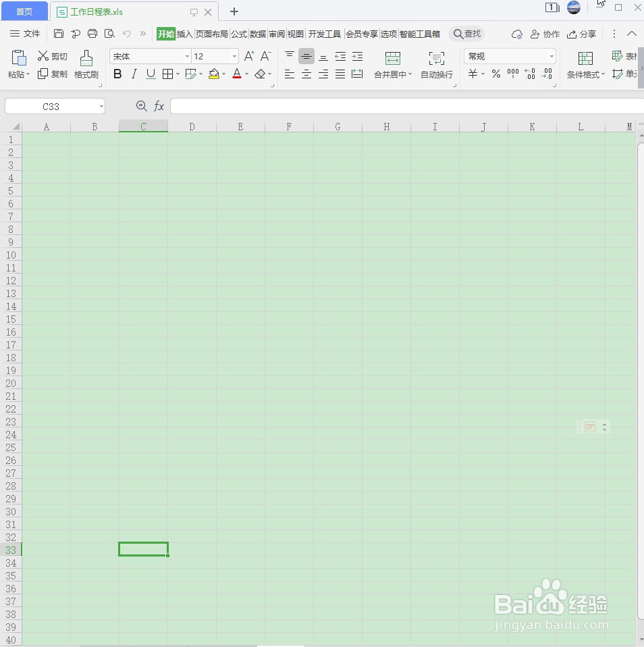Click the Paste clipboard icon
The image size is (644, 647).
19,58
